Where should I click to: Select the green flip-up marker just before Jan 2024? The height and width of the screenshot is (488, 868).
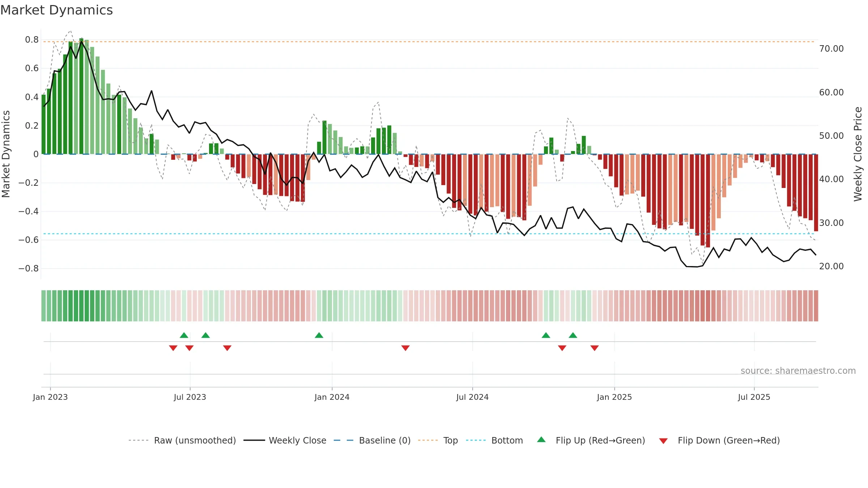(319, 335)
